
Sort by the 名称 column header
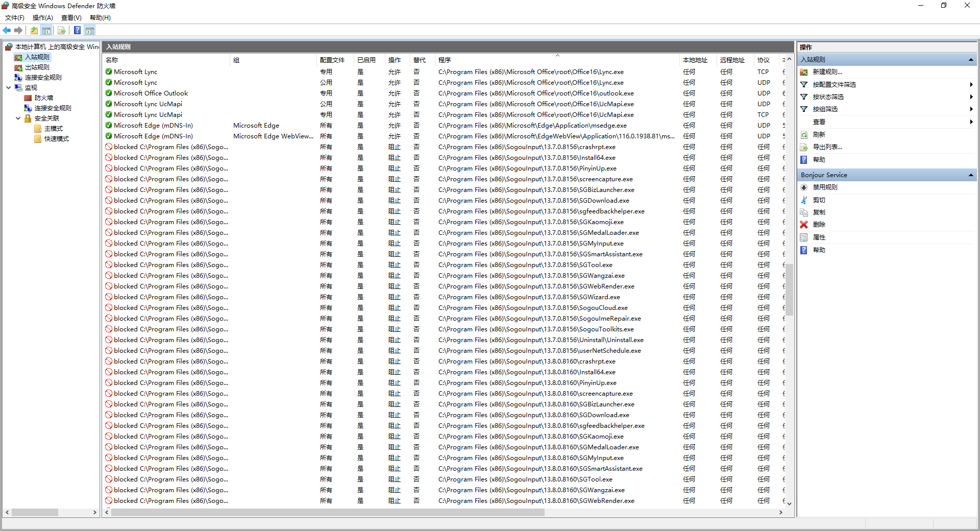coord(166,60)
